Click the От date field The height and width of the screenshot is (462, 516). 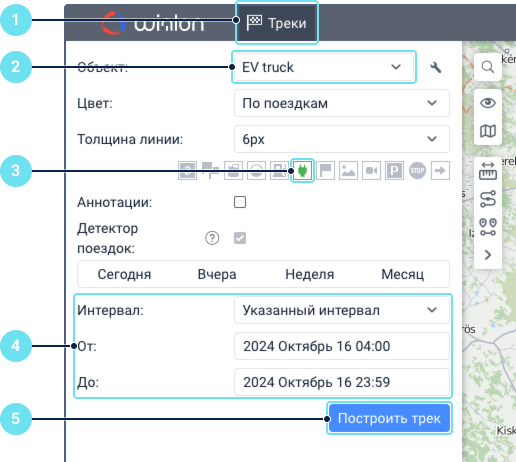342,346
